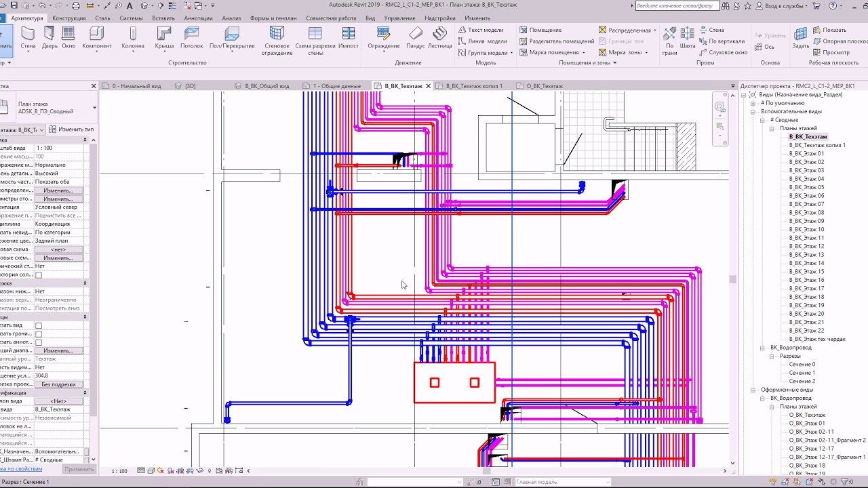Select О_ВК_Этаж 02-11 in project browser
The height and width of the screenshot is (488, 868).
pyautogui.click(x=811, y=432)
